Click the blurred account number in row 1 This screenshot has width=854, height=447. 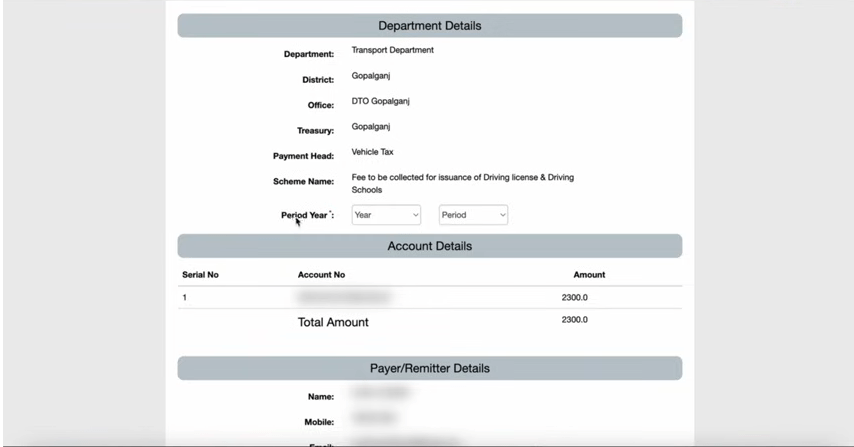pyautogui.click(x=343, y=298)
